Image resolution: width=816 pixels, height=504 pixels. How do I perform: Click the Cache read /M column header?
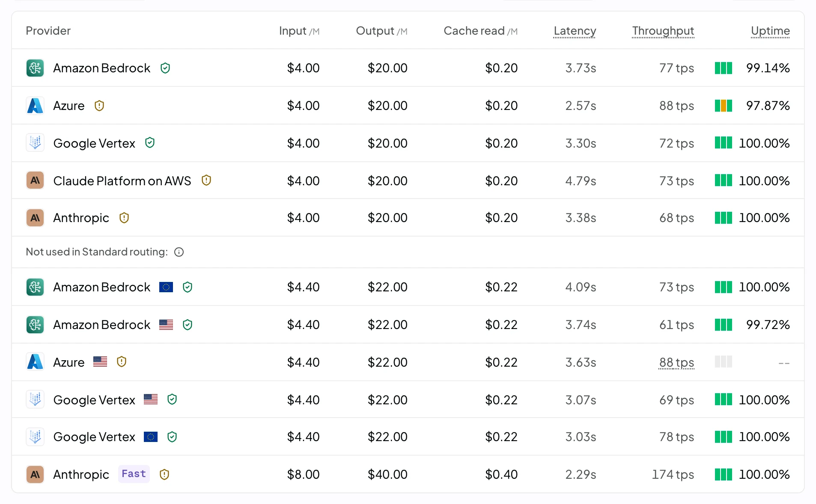click(481, 31)
